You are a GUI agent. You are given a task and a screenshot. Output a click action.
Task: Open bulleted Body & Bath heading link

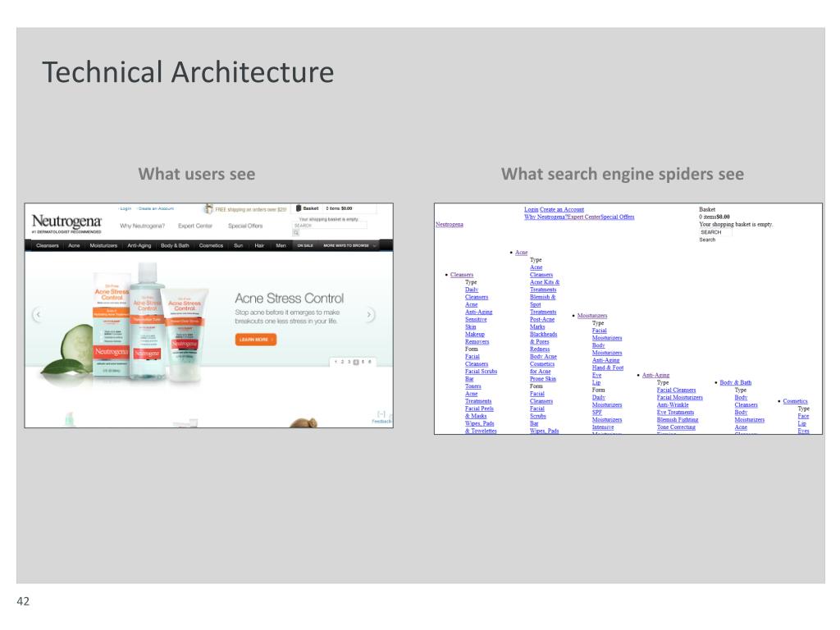click(736, 382)
